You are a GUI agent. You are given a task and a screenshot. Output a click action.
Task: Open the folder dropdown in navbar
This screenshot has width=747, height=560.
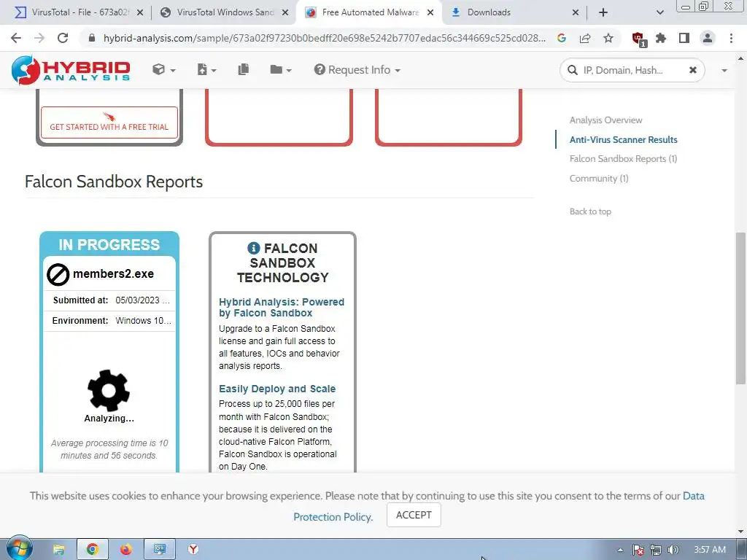pos(281,70)
